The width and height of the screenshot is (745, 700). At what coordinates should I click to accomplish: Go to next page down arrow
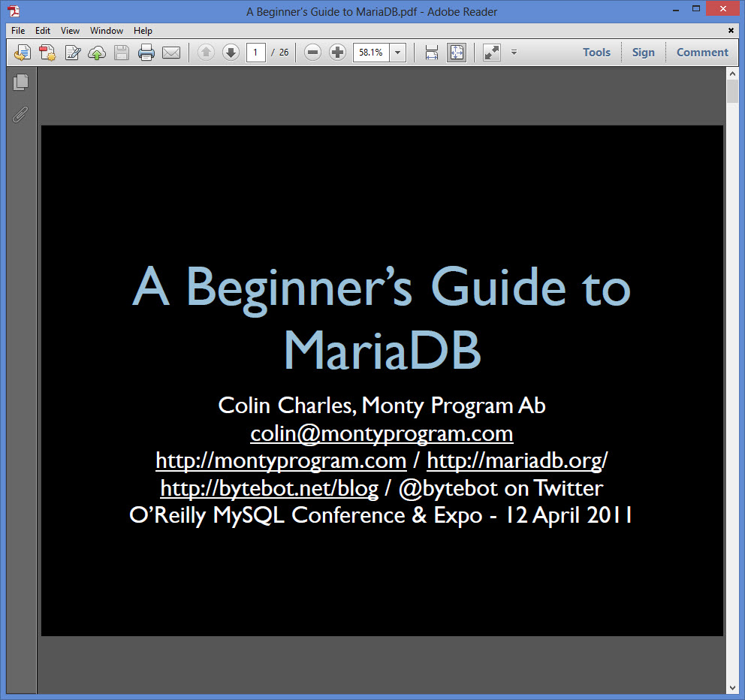(x=231, y=53)
